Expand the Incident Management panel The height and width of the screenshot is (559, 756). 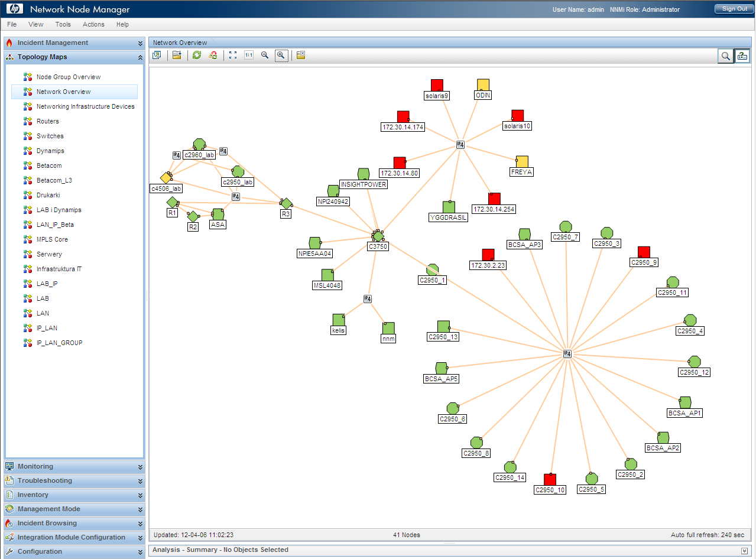coord(140,43)
